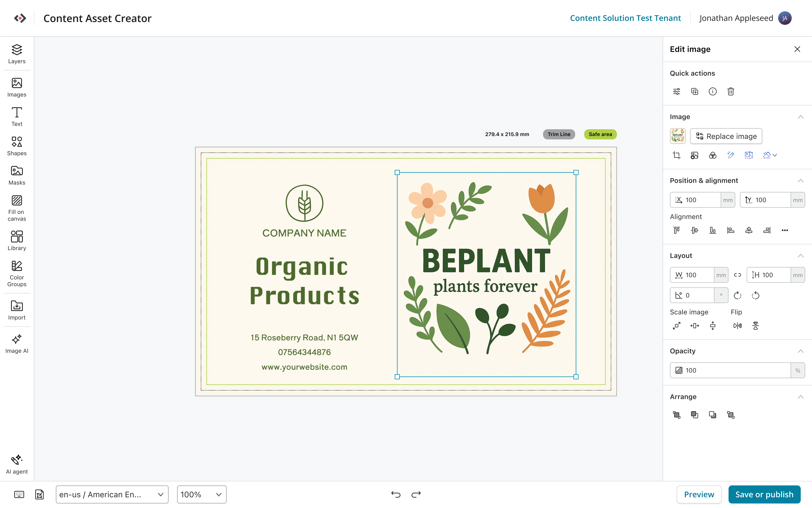Open the Masks tool
Screen dimensions: 812x508
17,175
